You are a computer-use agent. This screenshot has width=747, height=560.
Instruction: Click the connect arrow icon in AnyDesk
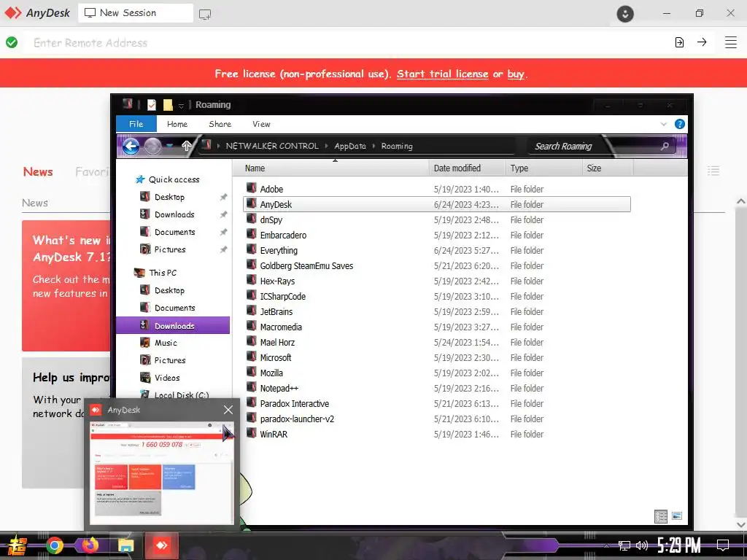[702, 42]
